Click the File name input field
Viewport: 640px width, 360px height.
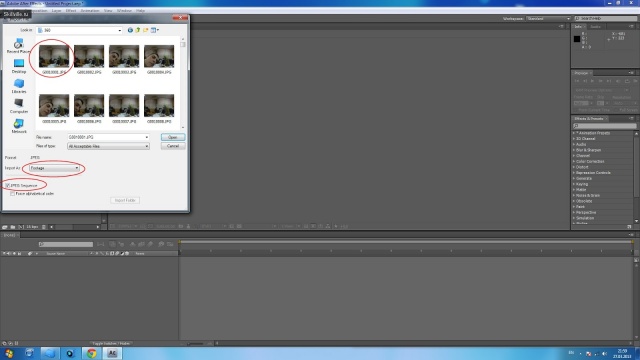[x=108, y=137]
